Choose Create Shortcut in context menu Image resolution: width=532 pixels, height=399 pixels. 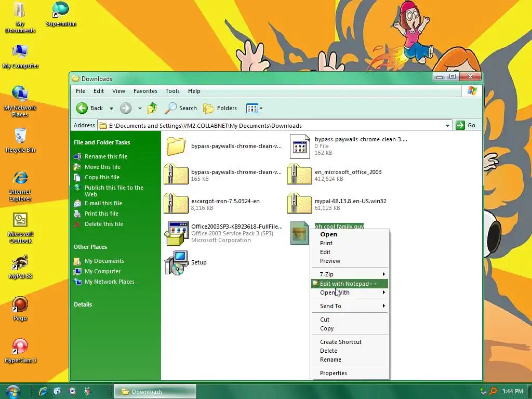point(350,342)
